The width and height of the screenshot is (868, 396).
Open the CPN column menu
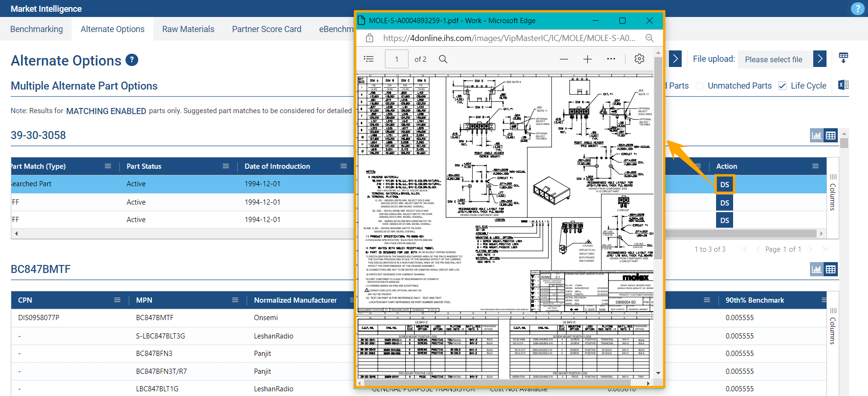coord(117,300)
